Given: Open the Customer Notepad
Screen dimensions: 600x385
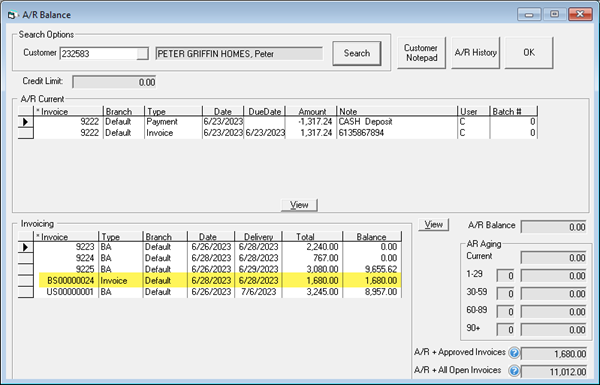Looking at the screenshot, I should coord(421,53).
